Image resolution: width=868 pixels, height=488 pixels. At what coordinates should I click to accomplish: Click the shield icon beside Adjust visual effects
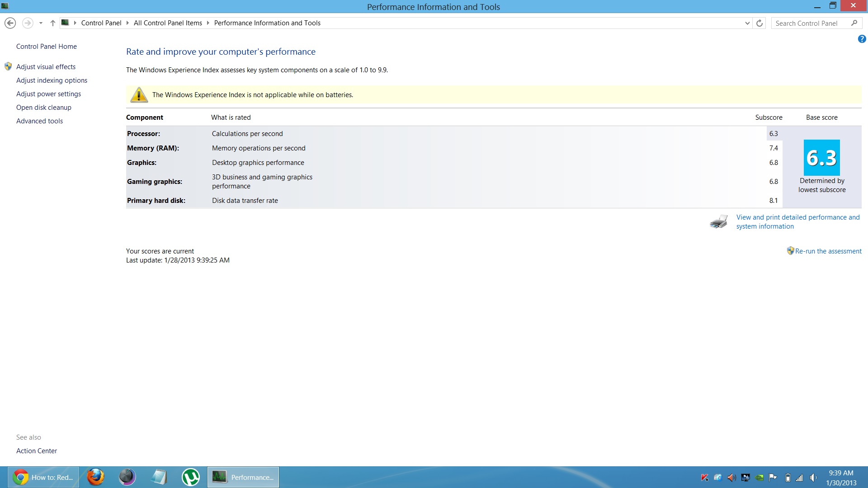(8, 66)
